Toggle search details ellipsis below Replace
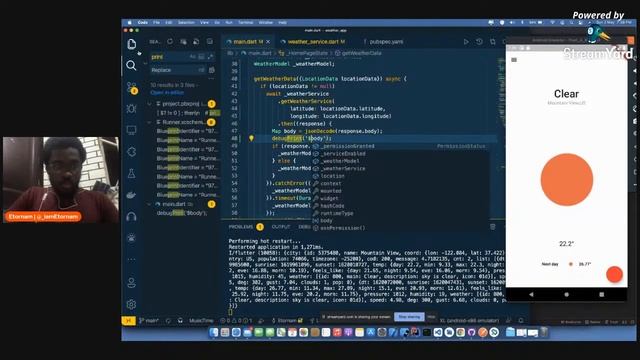This screenshot has height=360, width=640. click(211, 78)
